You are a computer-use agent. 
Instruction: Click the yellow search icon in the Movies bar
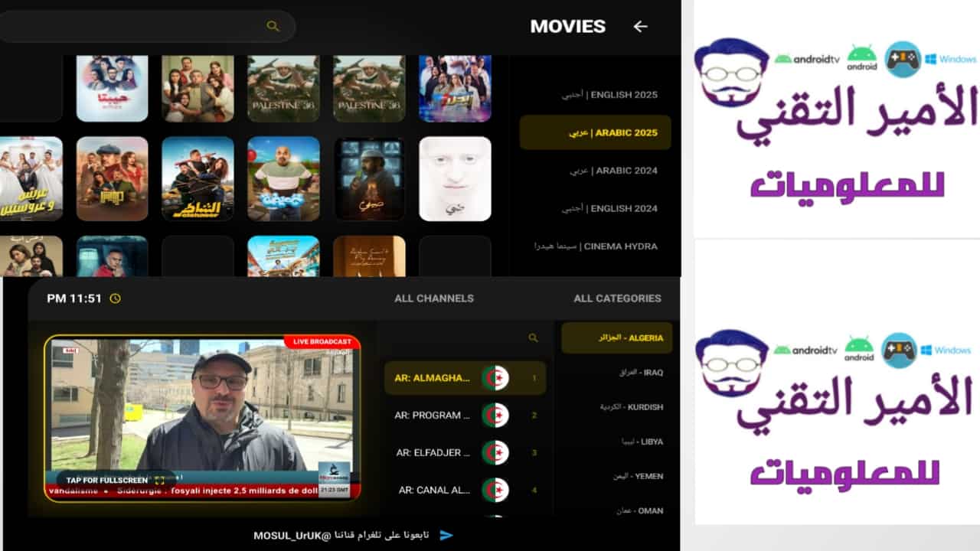click(273, 26)
